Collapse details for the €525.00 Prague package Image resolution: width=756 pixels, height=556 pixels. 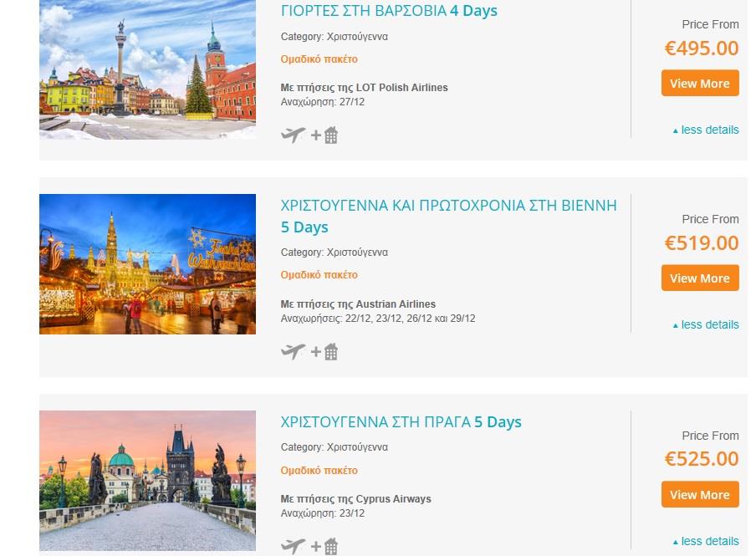click(706, 541)
